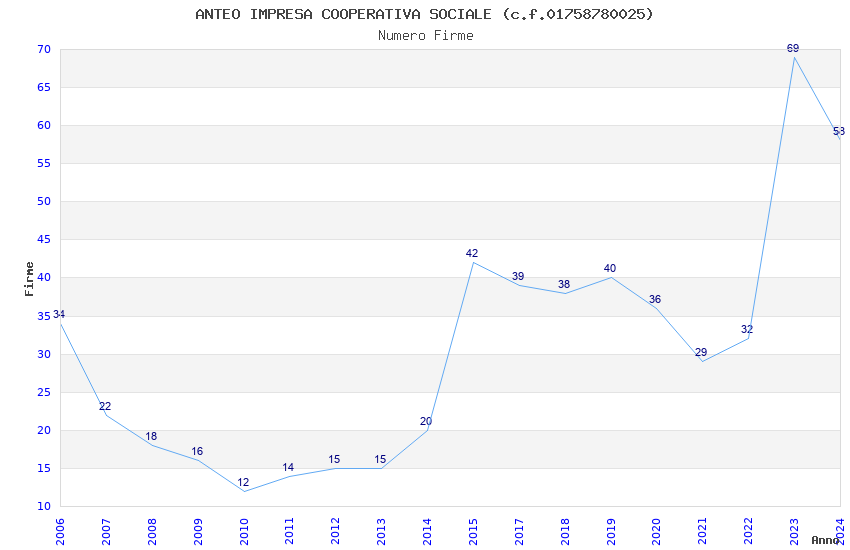Select the data label 20 for 2014
Screen dimensions: 850x550
(x=426, y=421)
